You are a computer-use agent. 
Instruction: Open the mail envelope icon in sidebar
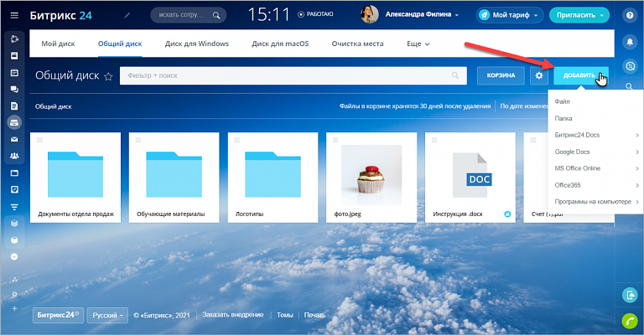14,139
